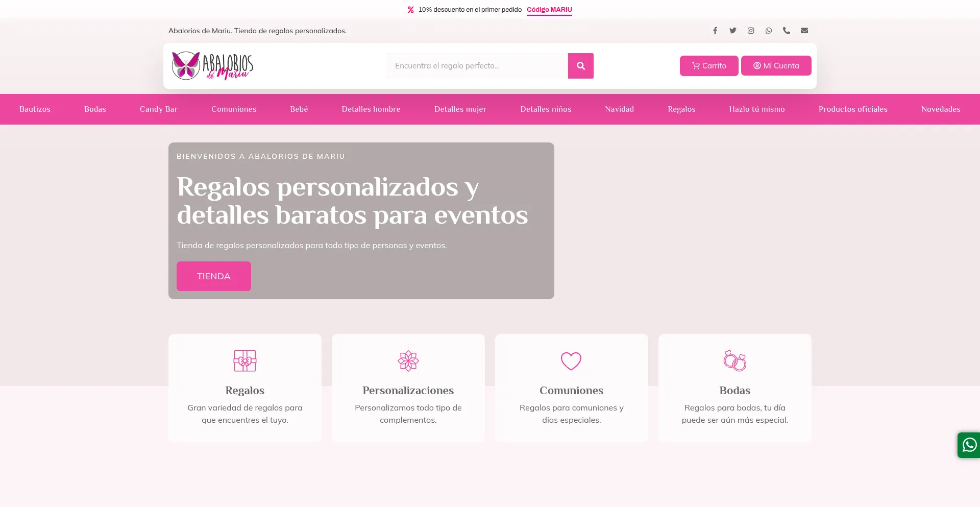Click the gift box Regalos icon
This screenshot has height=507, width=980.
[x=245, y=361]
